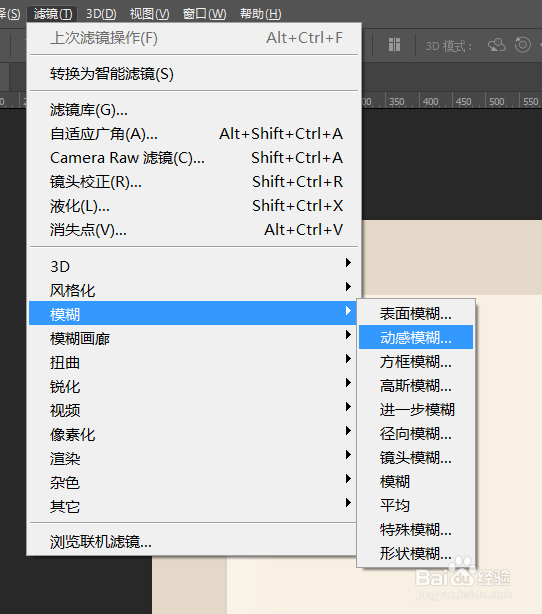Expand the 像素化 Pixelate submenu
The image size is (542, 614).
coord(193,434)
